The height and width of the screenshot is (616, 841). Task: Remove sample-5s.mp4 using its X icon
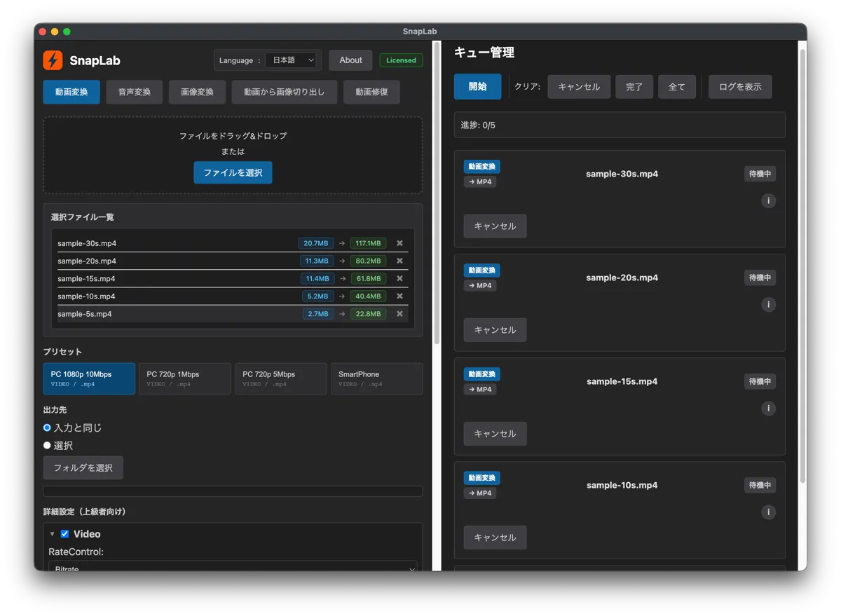coord(399,313)
